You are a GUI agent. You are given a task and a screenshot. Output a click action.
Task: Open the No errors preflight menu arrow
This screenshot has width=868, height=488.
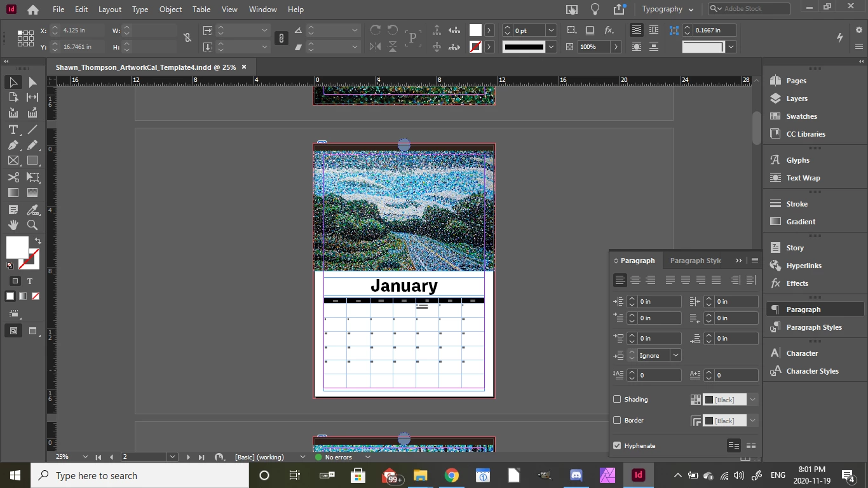[x=367, y=457]
